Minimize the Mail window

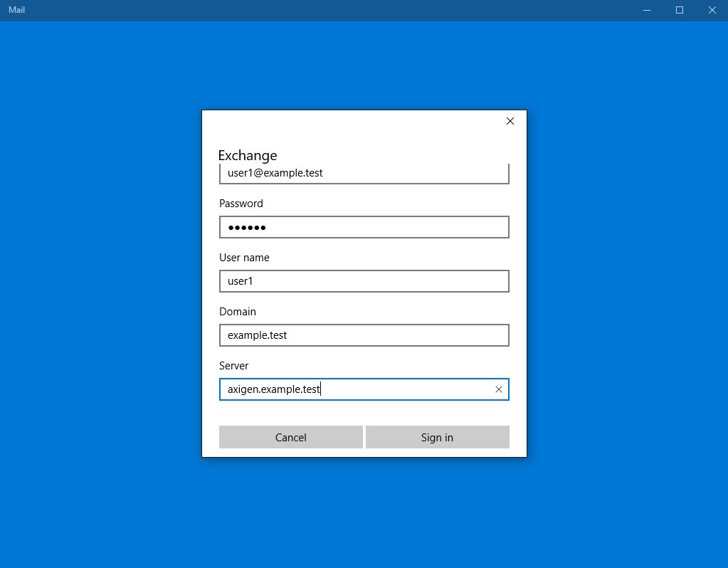(645, 10)
